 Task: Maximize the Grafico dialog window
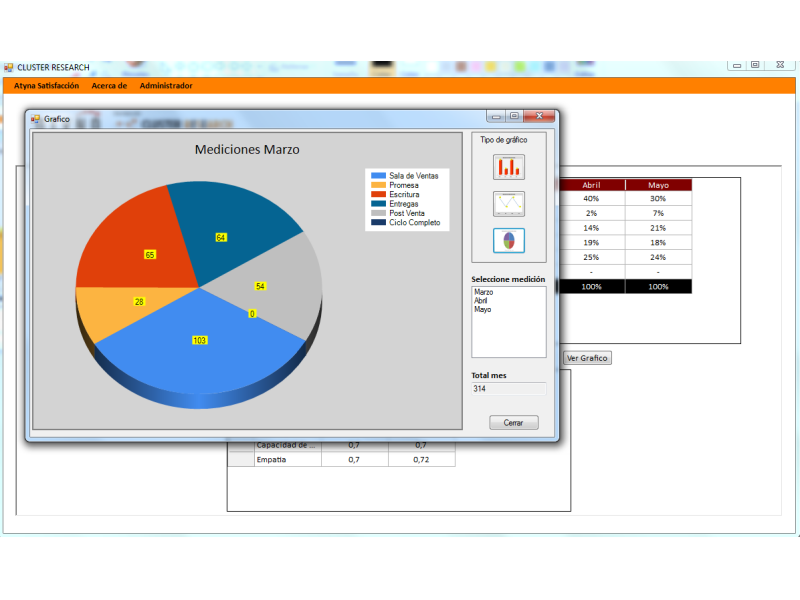click(514, 117)
